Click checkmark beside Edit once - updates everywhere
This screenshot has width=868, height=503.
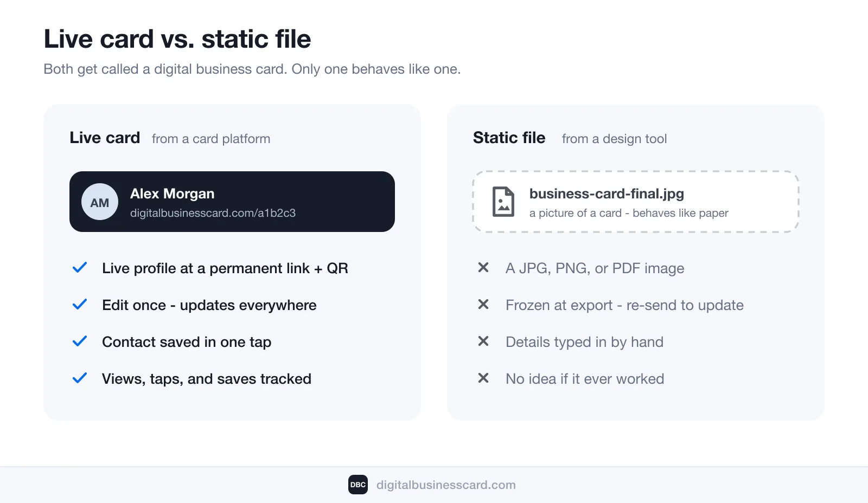pyautogui.click(x=80, y=305)
